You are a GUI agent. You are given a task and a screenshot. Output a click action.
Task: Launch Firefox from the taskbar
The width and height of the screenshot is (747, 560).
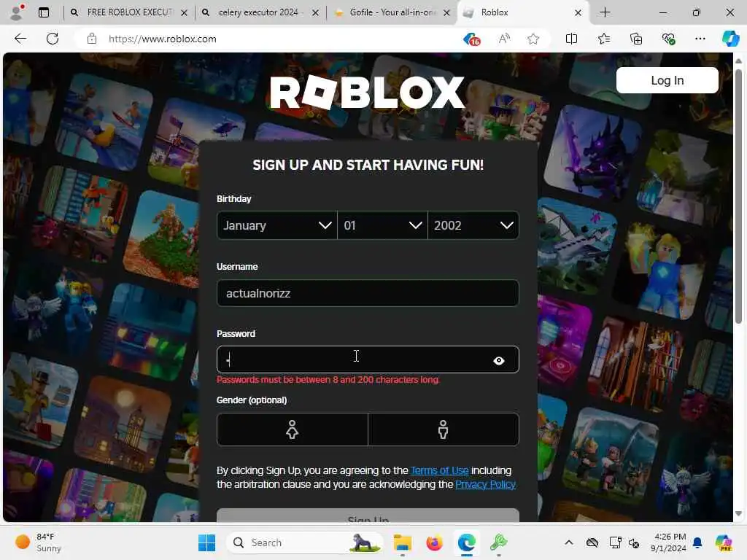coord(435,542)
